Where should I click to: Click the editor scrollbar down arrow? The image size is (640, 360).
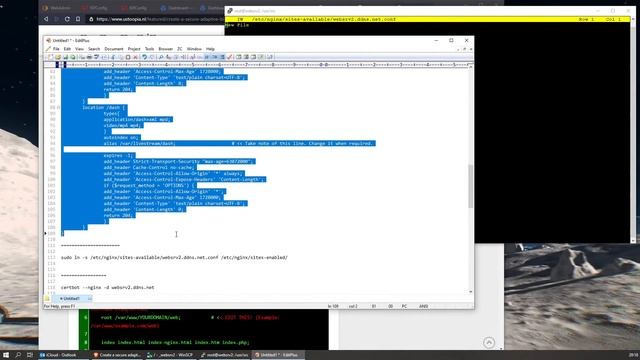470,292
